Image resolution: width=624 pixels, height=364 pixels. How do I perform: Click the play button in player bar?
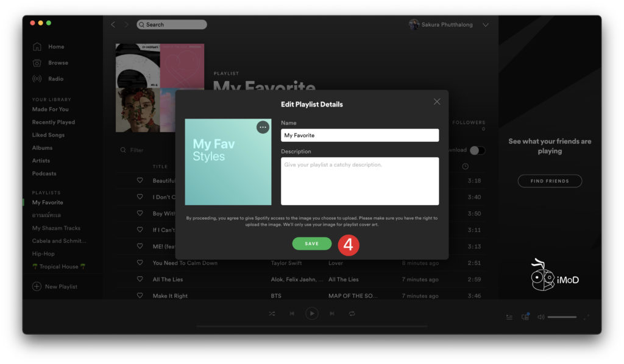tap(311, 313)
